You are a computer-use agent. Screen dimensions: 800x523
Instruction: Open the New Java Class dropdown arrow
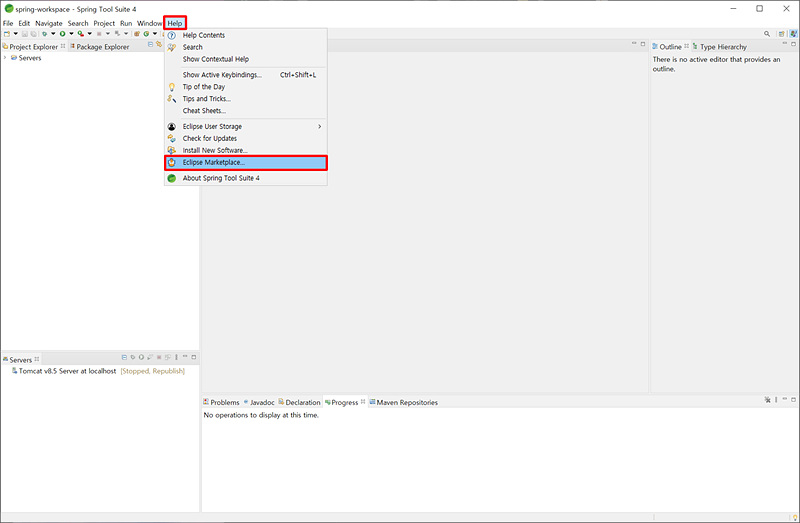(x=155, y=34)
